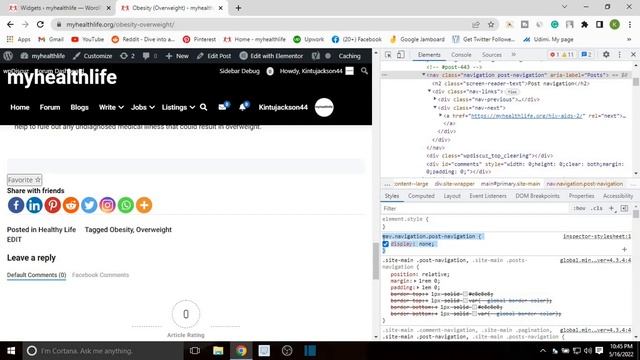This screenshot has height=360, width=640.
Task: Click the Twitter share icon
Action: click(x=89, y=205)
